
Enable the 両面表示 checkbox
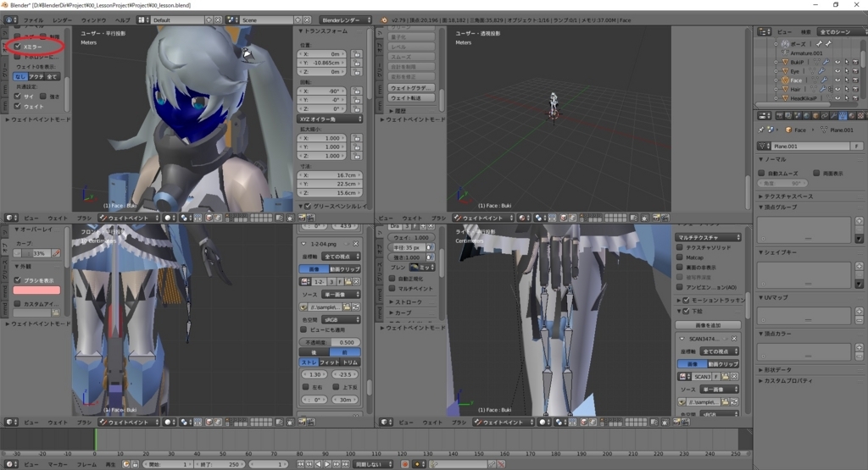(816, 173)
